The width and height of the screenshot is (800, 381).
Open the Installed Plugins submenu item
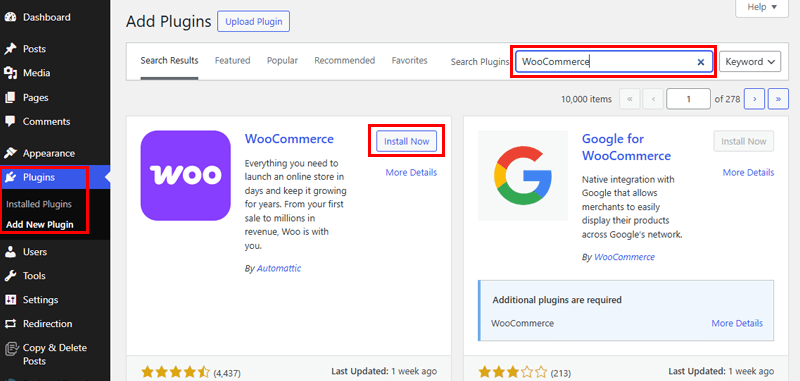pyautogui.click(x=39, y=204)
